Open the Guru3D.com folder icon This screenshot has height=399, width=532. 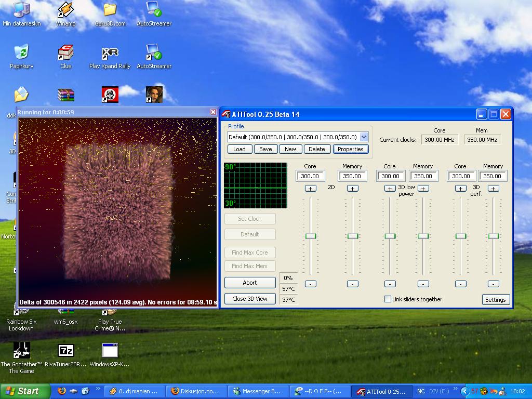[110, 14]
